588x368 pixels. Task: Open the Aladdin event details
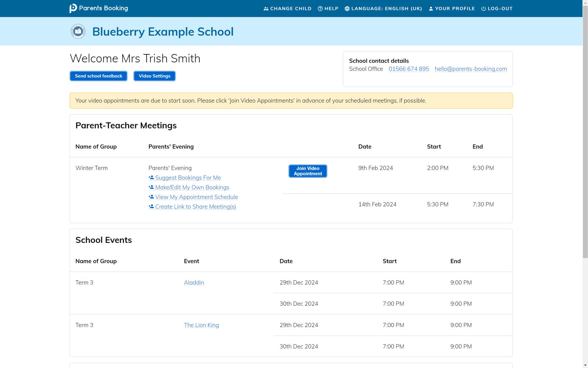pyautogui.click(x=194, y=282)
